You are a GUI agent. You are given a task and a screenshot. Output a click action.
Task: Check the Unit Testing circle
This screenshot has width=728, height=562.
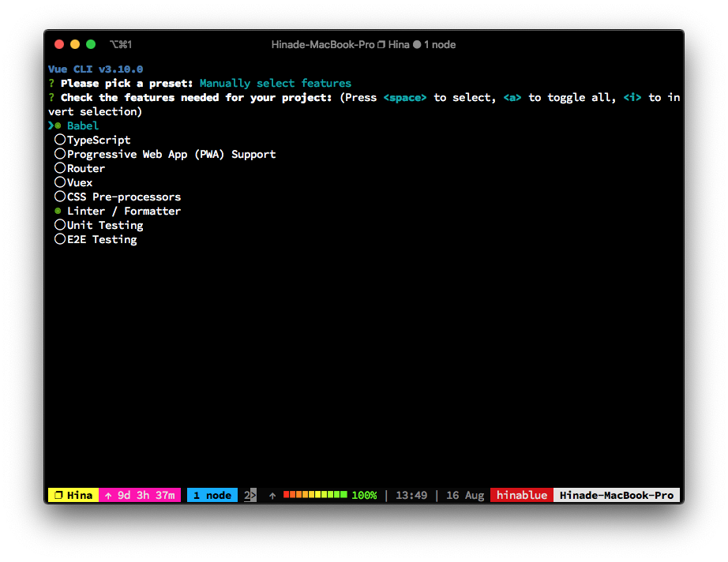[59, 225]
